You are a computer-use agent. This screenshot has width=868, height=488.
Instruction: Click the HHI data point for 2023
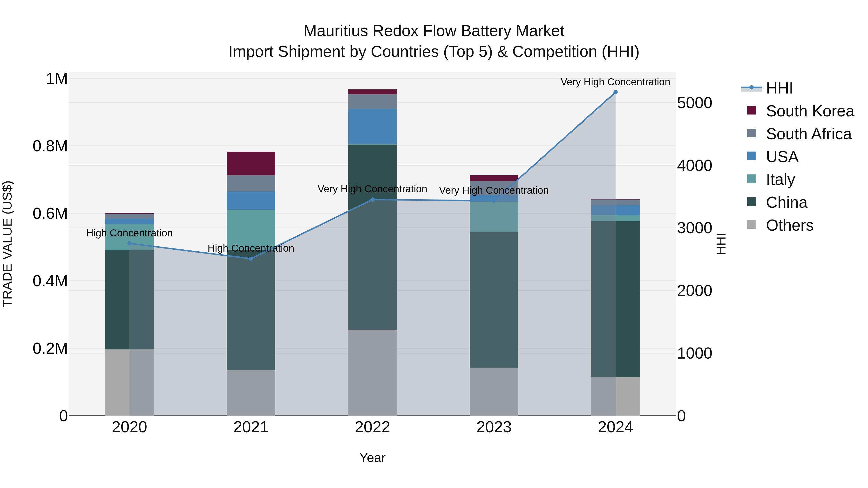[494, 201]
